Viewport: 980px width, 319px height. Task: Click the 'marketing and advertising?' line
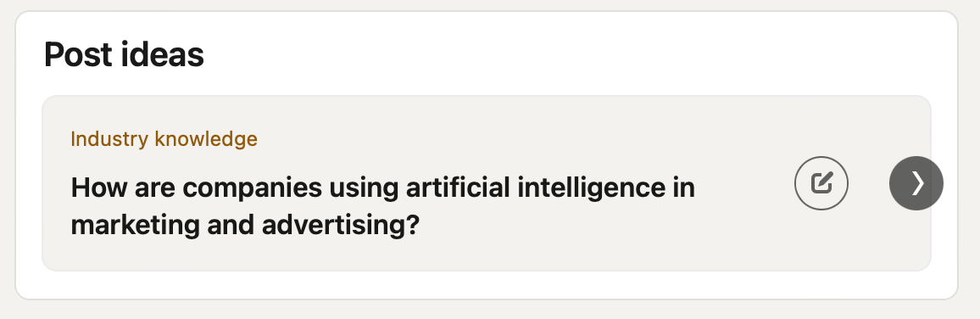coord(244,226)
